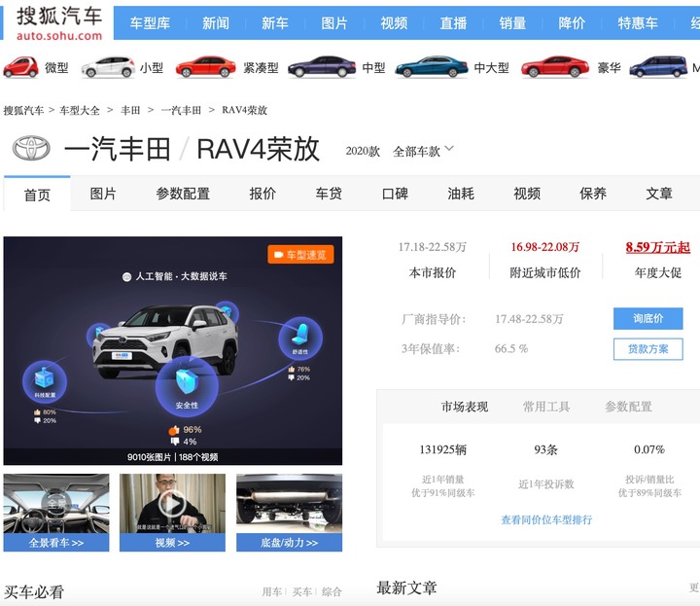The height and width of the screenshot is (606, 700).
Task: Click the 询底价 button
Action: pos(647,318)
